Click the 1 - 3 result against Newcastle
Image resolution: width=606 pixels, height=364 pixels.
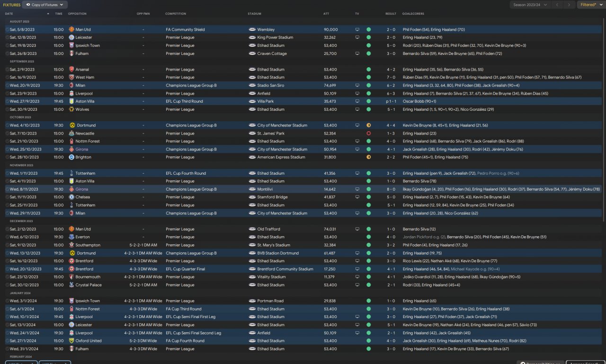pyautogui.click(x=391, y=133)
